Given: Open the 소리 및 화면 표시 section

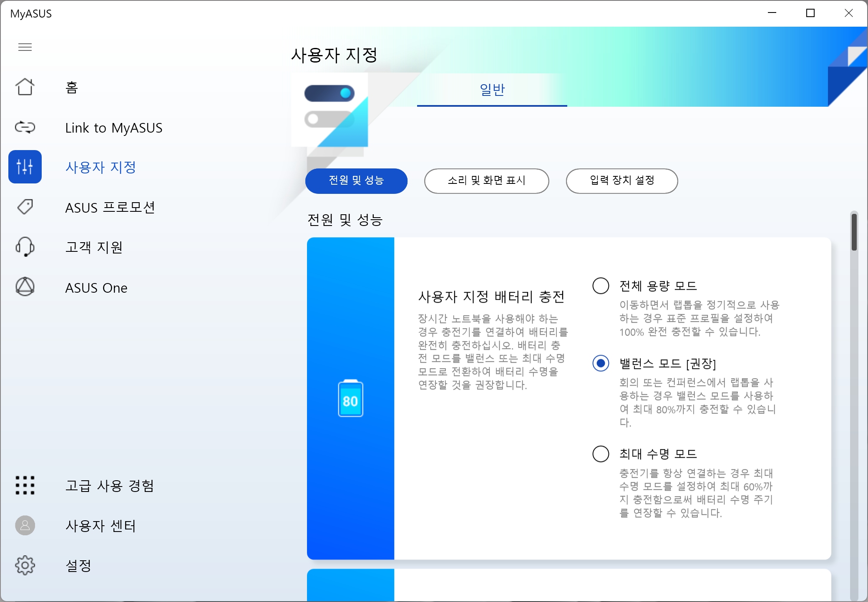Looking at the screenshot, I should [486, 181].
